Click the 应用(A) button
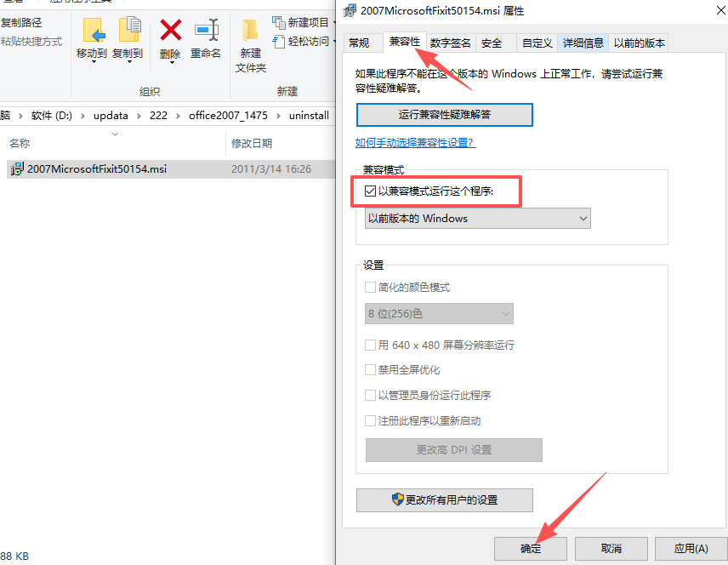Viewport: 728px width, 565px height. coord(691,549)
